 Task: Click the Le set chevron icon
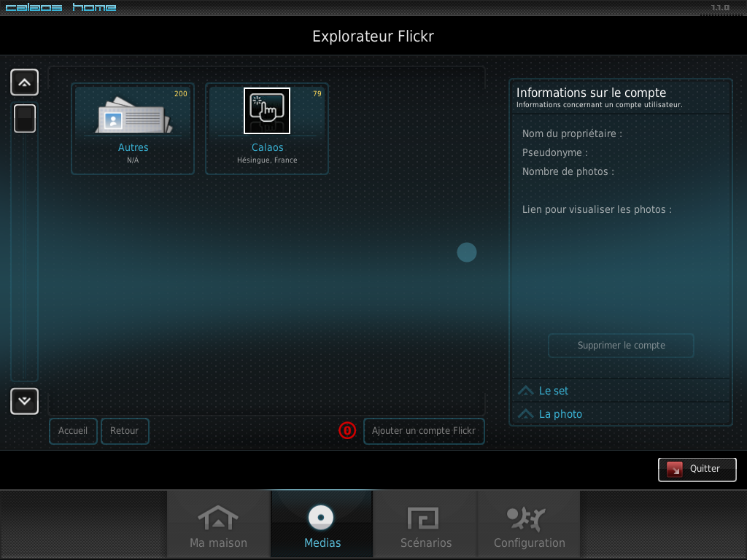click(x=525, y=391)
